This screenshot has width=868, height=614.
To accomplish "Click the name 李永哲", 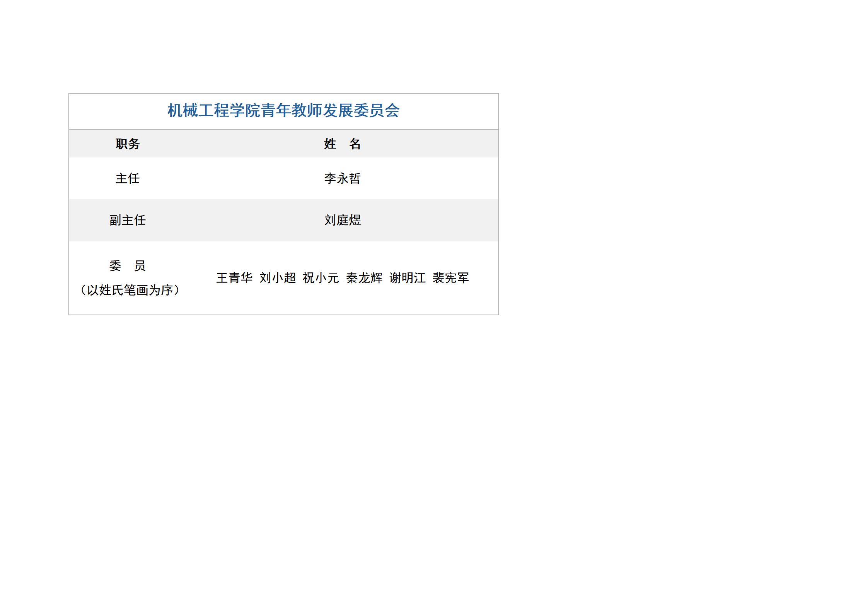I will pyautogui.click(x=342, y=178).
